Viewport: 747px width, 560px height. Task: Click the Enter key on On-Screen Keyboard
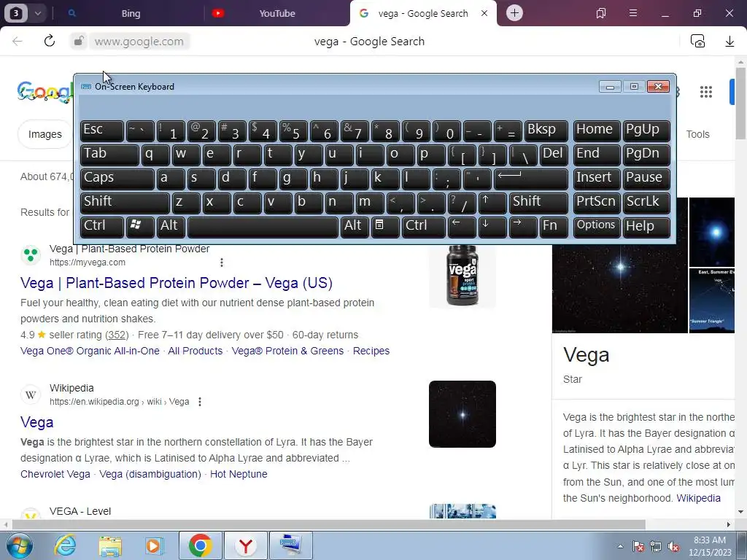pos(531,179)
